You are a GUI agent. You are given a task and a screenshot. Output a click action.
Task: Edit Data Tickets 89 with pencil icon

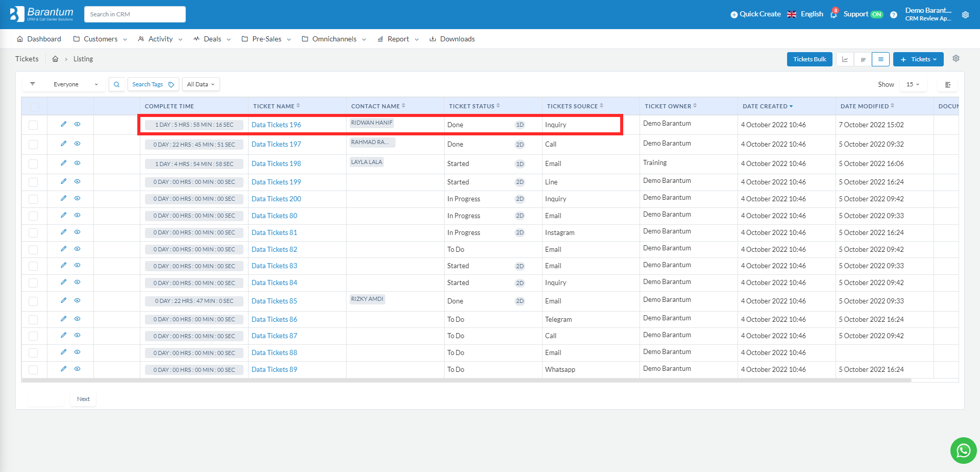tap(64, 369)
